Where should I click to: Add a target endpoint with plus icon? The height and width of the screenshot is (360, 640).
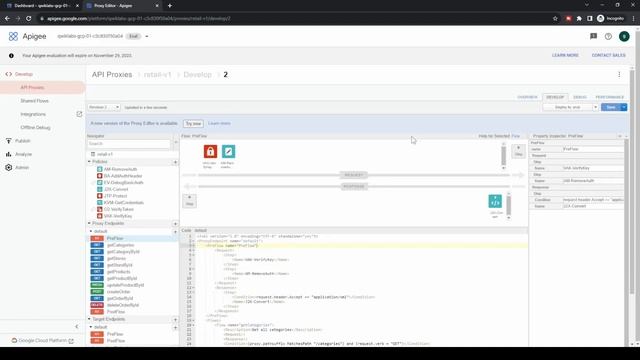(x=175, y=320)
